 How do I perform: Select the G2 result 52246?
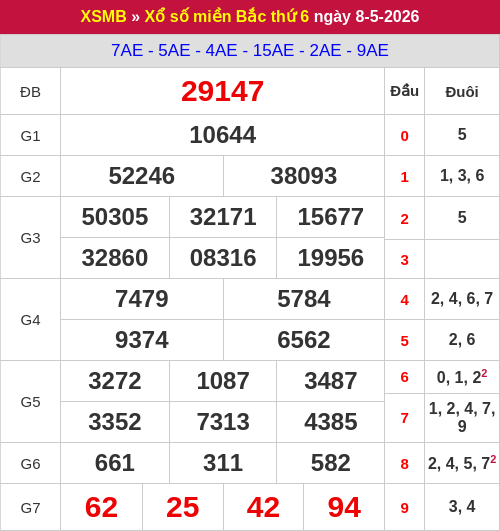pos(142,176)
